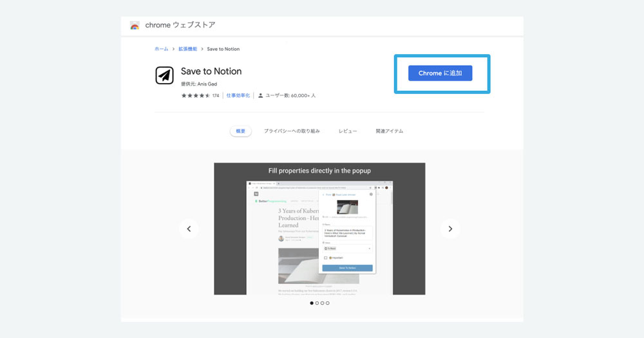Click the ユーザー数: 60,000+ 人 text
This screenshot has height=338, width=644.
click(x=290, y=96)
